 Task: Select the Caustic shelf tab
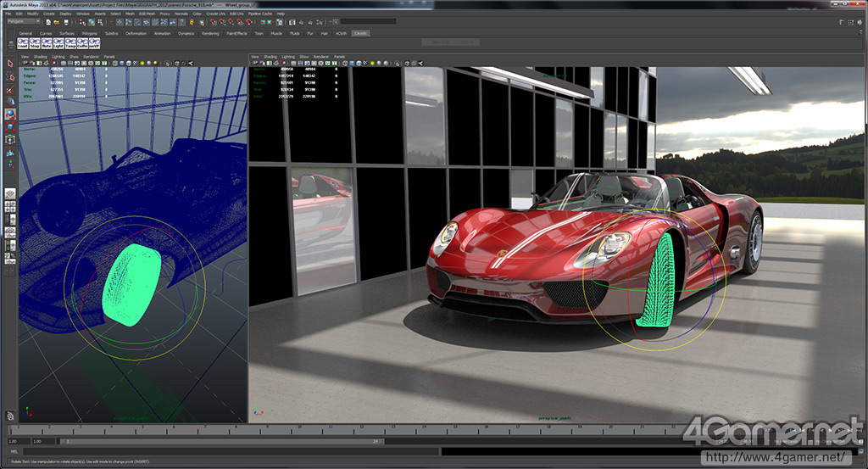click(362, 33)
